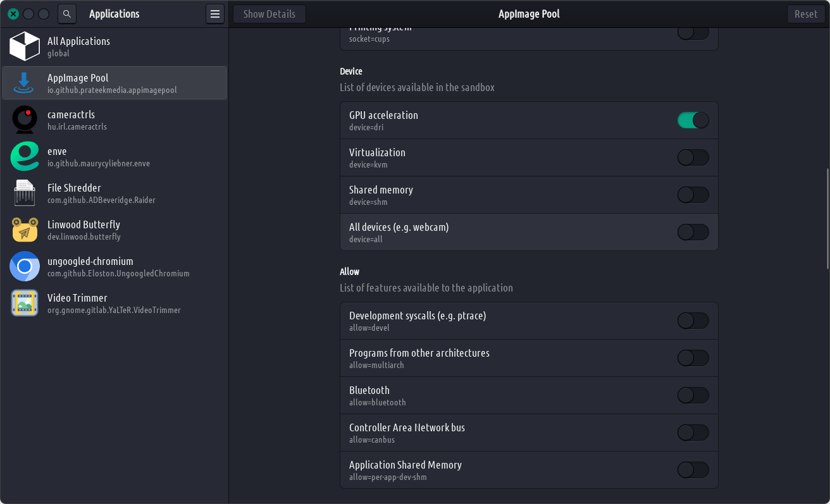Select the cameractrls webcam icon

pos(25,120)
